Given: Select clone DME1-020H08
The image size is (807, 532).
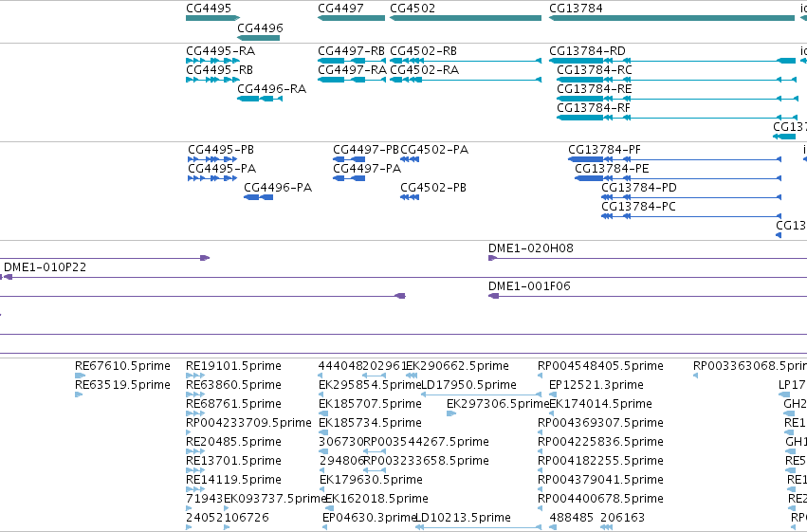Looking at the screenshot, I should (x=648, y=258).
